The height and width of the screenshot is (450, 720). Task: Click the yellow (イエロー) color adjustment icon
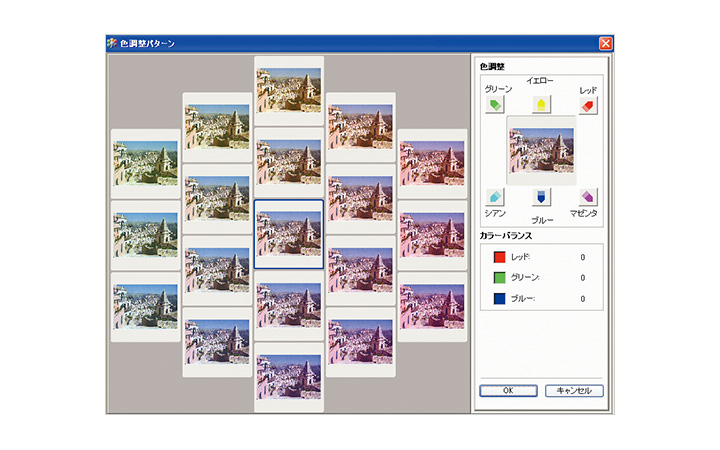[x=541, y=105]
